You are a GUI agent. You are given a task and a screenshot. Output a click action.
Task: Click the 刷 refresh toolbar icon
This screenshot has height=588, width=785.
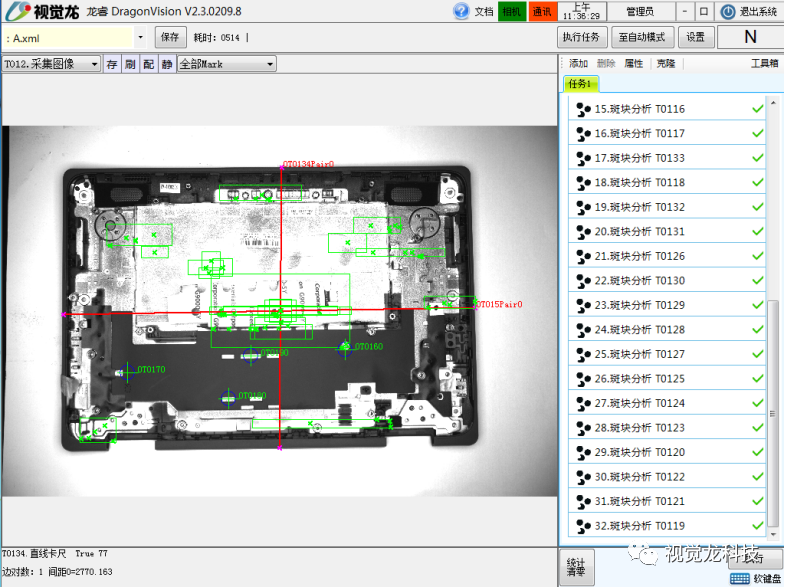tap(130, 64)
